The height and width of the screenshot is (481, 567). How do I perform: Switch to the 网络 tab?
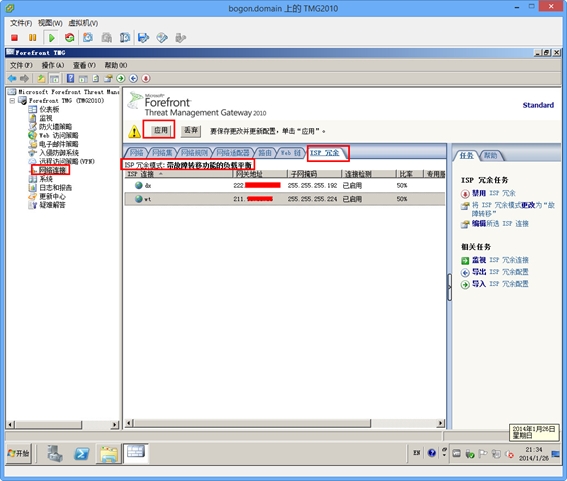[x=136, y=153]
